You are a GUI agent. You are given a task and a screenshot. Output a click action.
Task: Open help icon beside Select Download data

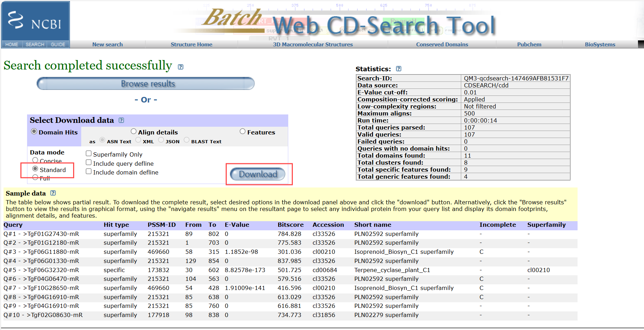tap(121, 120)
